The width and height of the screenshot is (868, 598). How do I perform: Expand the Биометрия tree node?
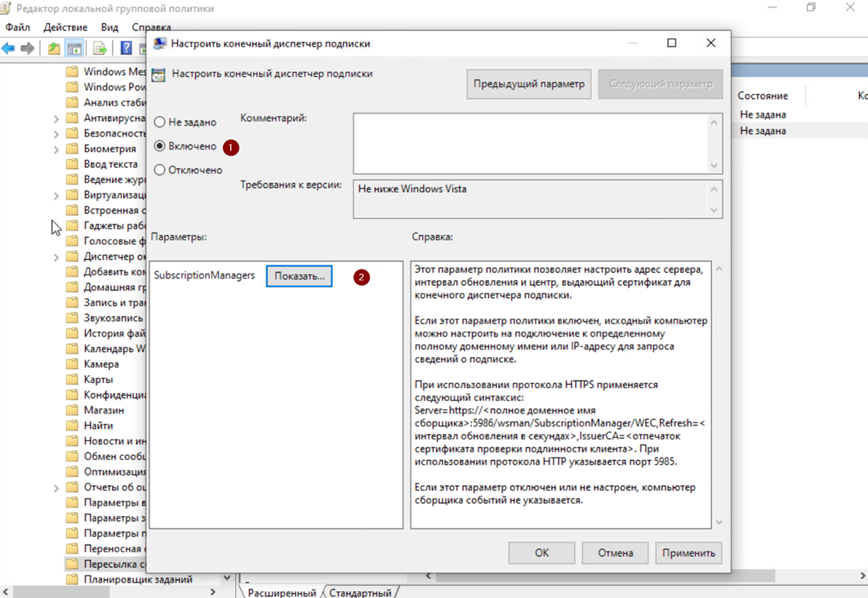[x=56, y=149]
